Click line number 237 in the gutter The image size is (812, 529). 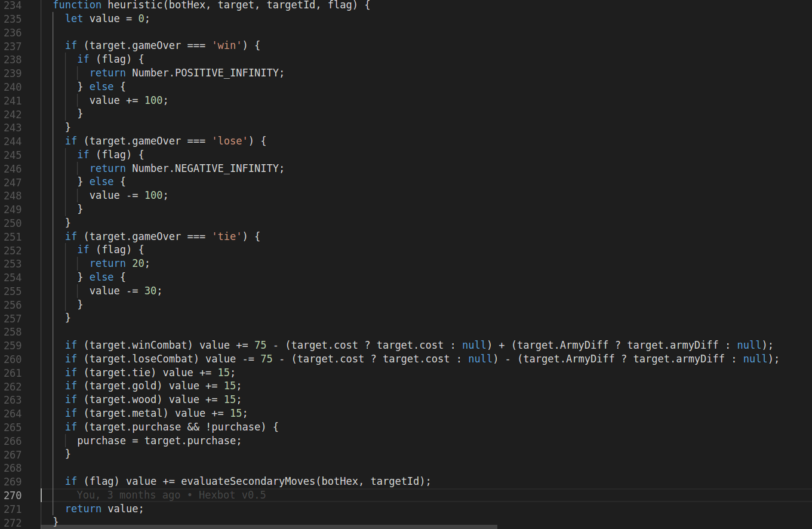click(13, 46)
